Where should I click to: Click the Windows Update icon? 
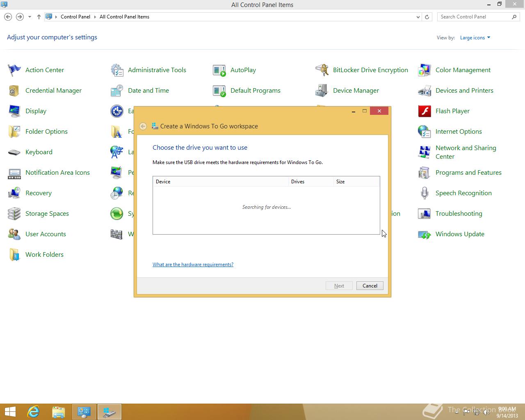click(x=425, y=234)
